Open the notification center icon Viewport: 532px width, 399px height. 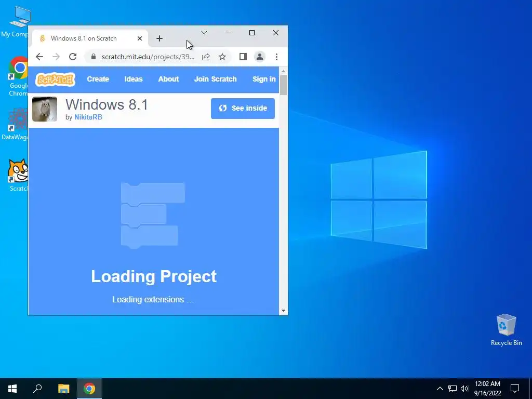(x=515, y=389)
